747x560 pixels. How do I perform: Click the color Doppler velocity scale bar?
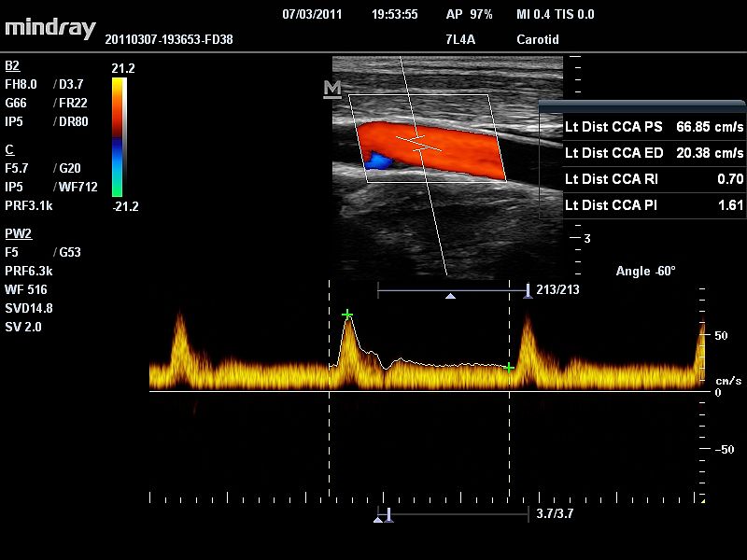(117, 136)
